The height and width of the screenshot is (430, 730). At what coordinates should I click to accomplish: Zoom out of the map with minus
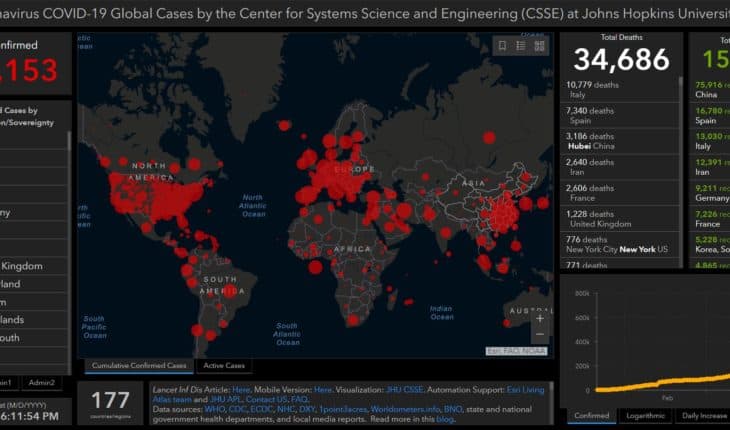tap(540, 335)
